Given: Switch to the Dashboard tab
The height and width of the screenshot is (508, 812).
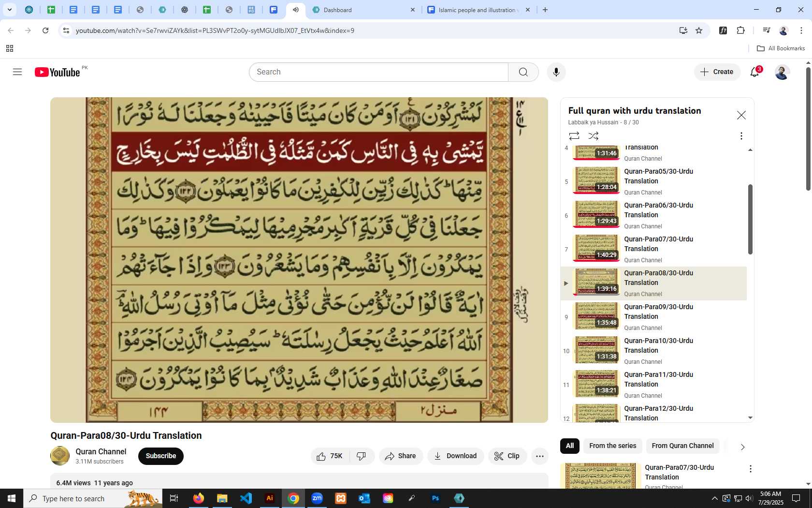Looking at the screenshot, I should (363, 10).
